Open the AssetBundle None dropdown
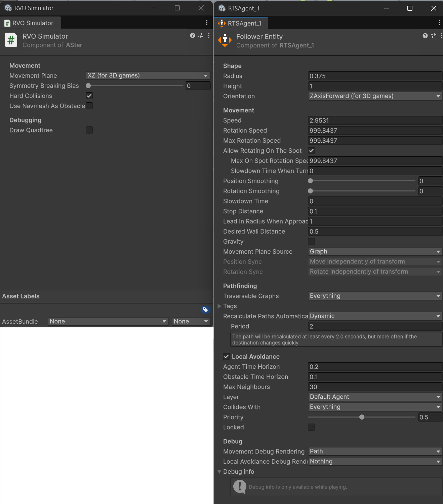Image resolution: width=443 pixels, height=504 pixels. tap(108, 321)
